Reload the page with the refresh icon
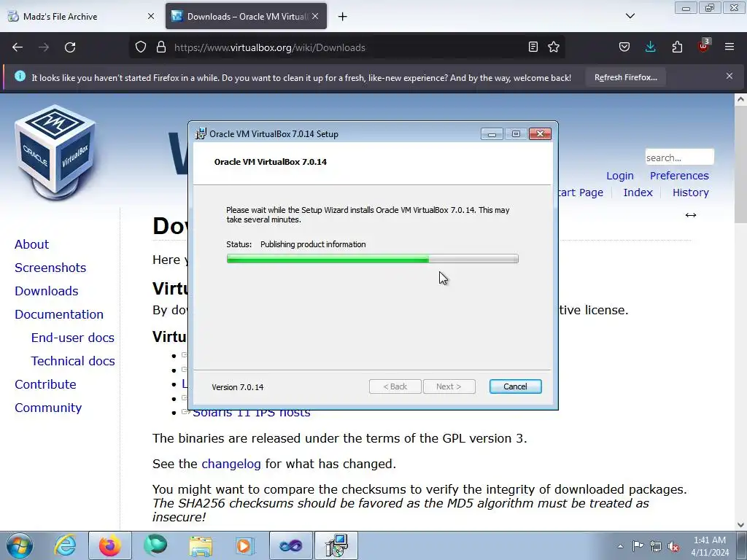Image resolution: width=747 pixels, height=560 pixels. [x=70, y=47]
